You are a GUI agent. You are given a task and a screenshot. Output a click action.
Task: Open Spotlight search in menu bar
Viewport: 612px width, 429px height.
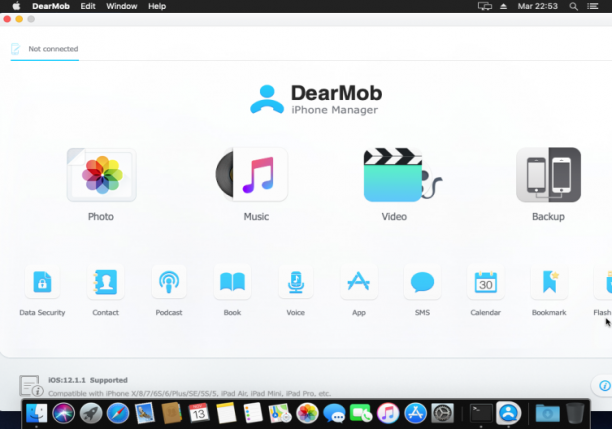tap(573, 6)
